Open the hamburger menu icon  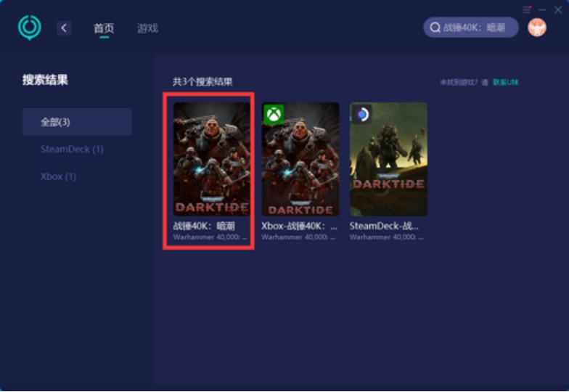click(x=527, y=10)
